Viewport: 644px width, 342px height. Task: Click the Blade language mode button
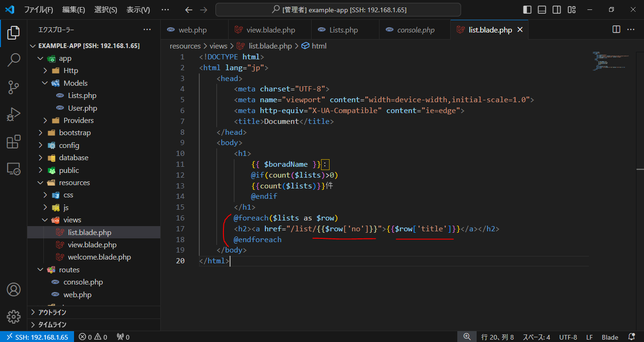(610, 337)
